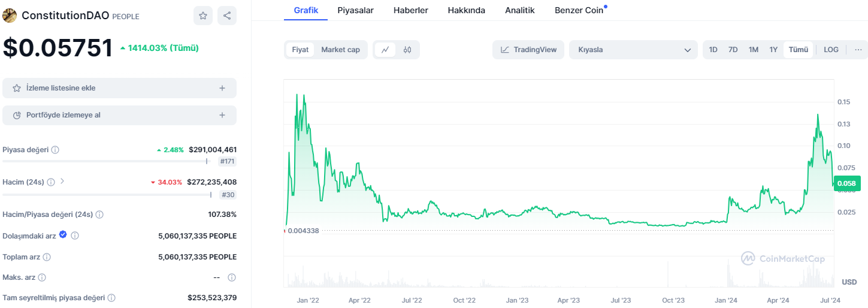Open the Kıyasla compare dropdown
The width and height of the screenshot is (868, 308).
point(634,50)
